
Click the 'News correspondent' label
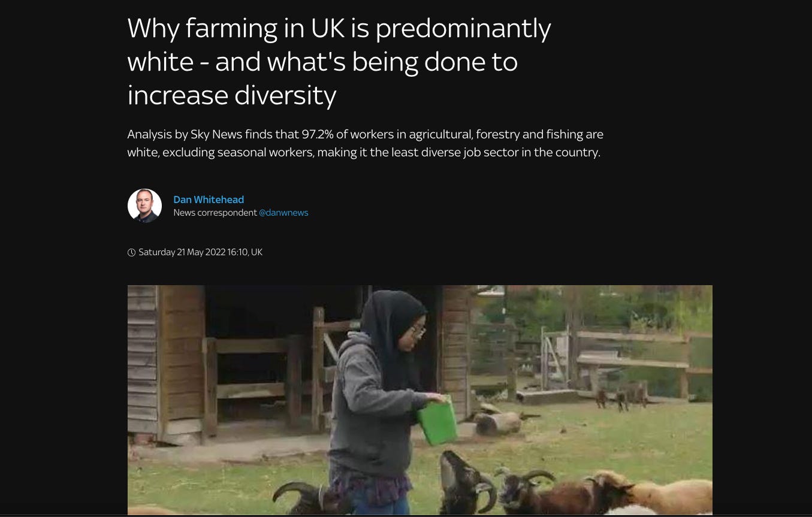[215, 213]
